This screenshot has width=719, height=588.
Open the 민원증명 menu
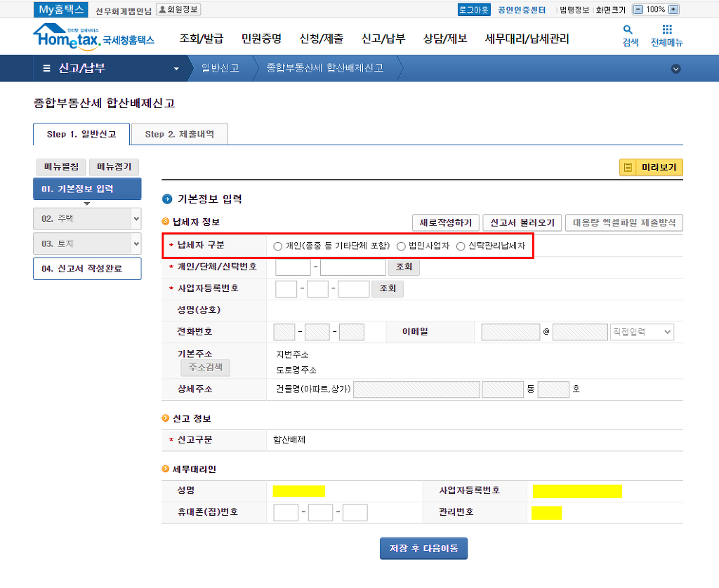click(x=261, y=39)
